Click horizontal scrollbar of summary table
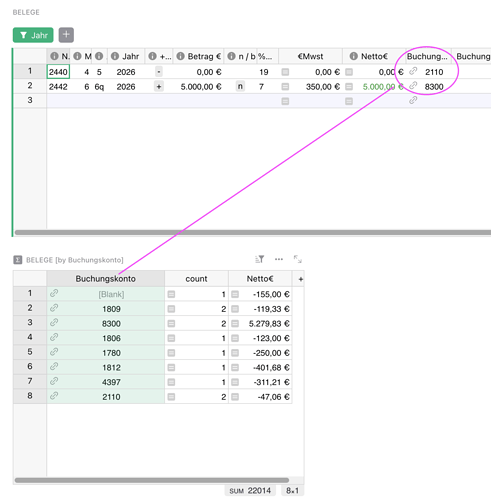 click(152, 480)
